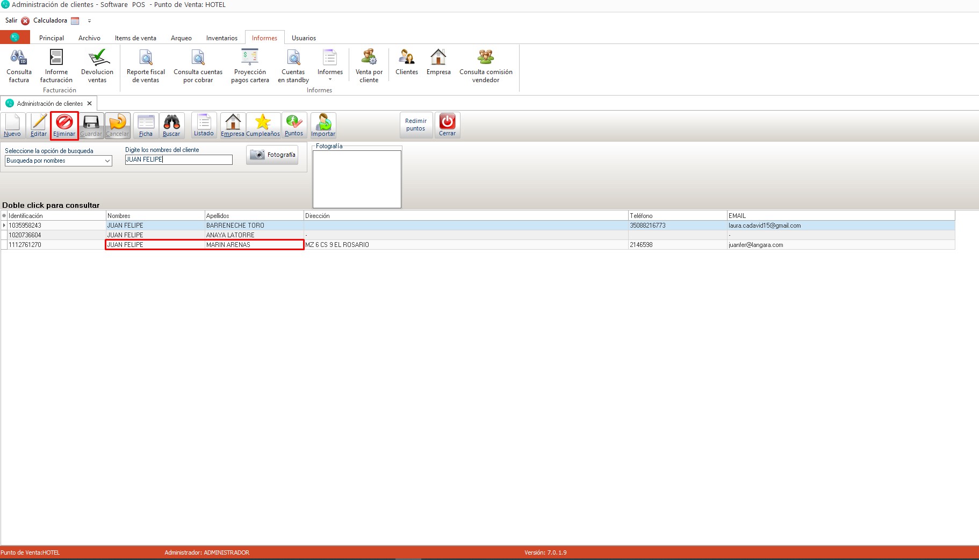This screenshot has width=979, height=560.
Task: Click the Redimir puntos button
Action: click(416, 125)
